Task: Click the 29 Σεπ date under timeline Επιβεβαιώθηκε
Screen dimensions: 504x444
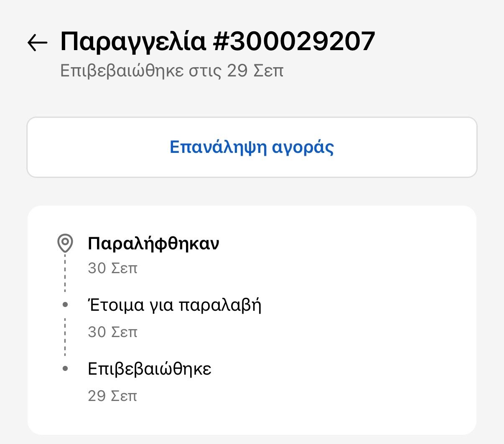Action: click(112, 396)
